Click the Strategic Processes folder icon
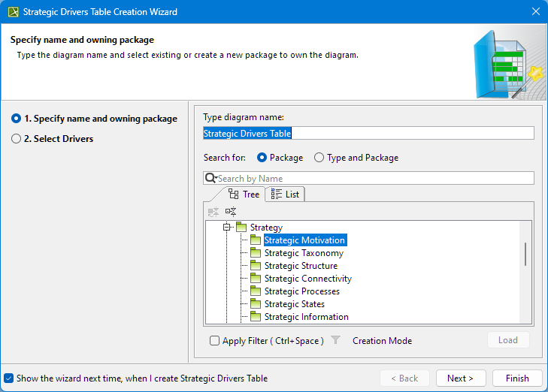The image size is (548, 392). click(256, 291)
